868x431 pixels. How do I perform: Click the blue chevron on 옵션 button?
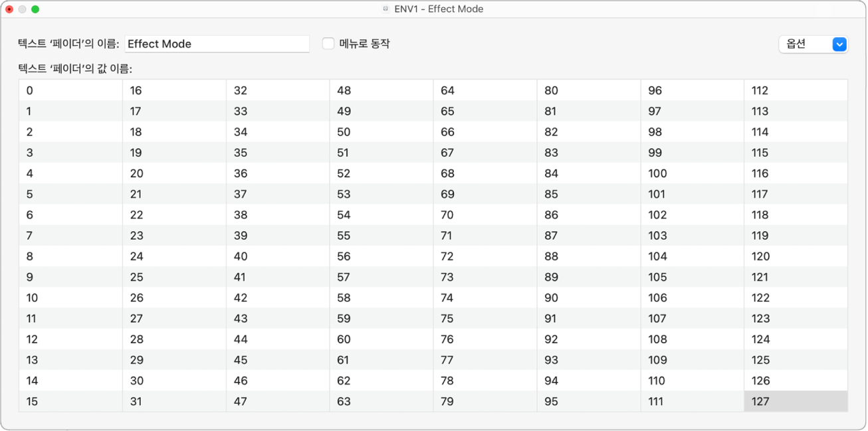839,44
